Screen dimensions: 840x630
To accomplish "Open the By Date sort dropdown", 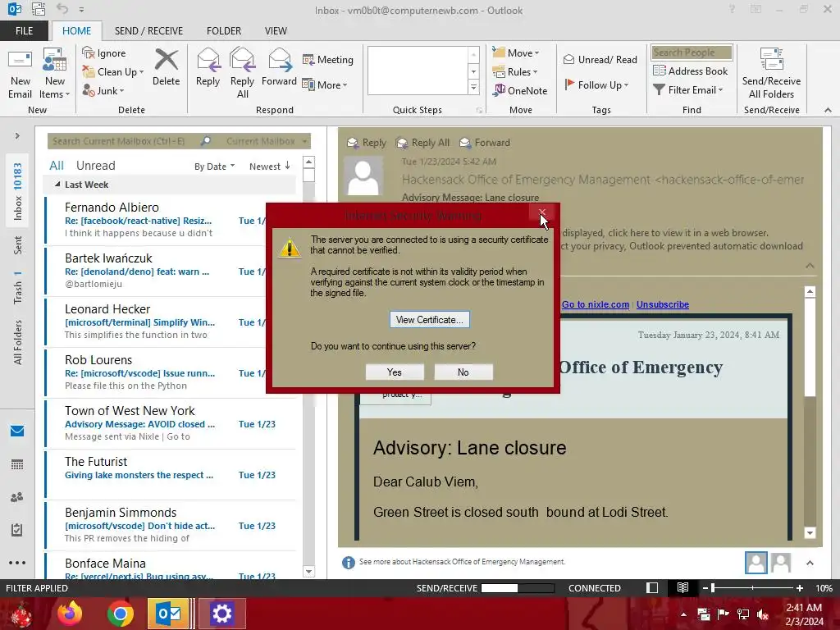I will pyautogui.click(x=214, y=167).
